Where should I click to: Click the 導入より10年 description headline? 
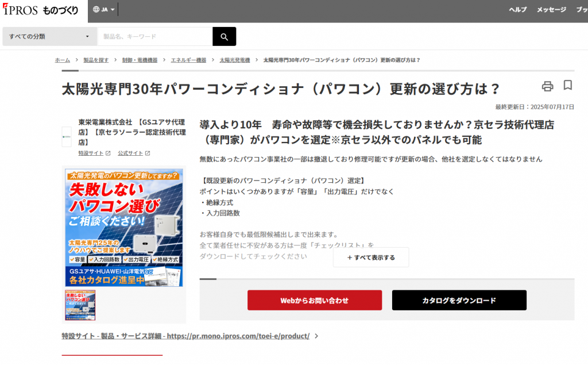tap(377, 132)
